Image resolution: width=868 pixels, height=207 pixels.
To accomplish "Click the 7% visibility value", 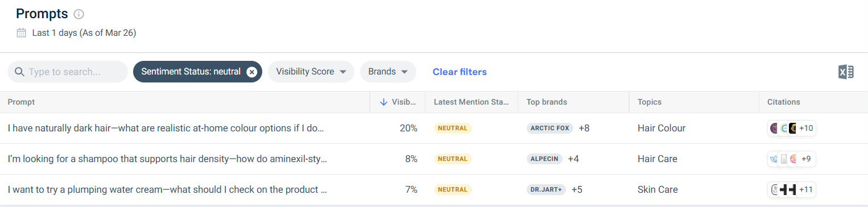I will [x=411, y=190].
